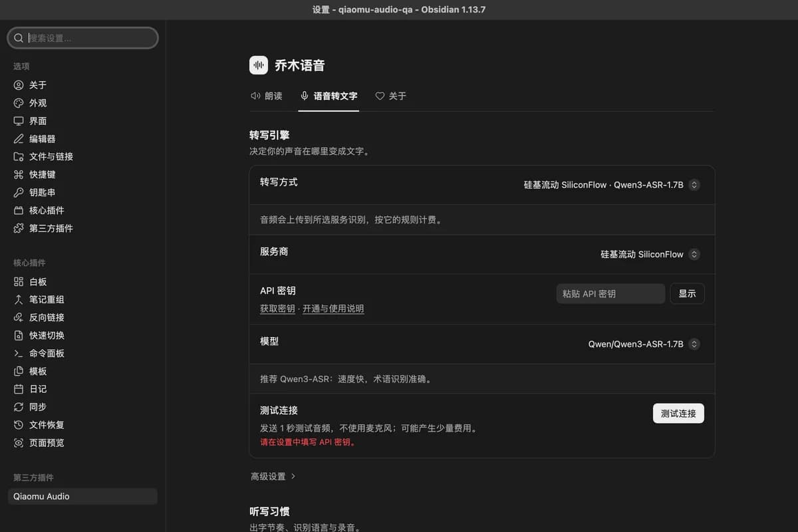
Task: Click the 测试连接 button
Action: [x=678, y=413]
